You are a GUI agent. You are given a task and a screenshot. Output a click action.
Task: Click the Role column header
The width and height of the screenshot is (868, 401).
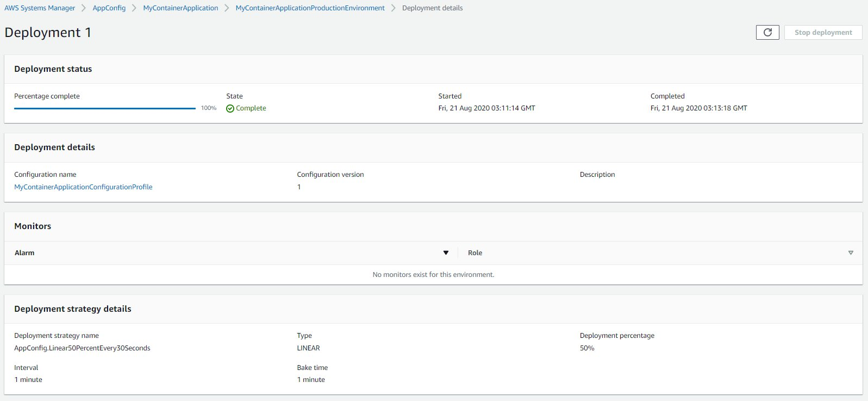point(475,252)
